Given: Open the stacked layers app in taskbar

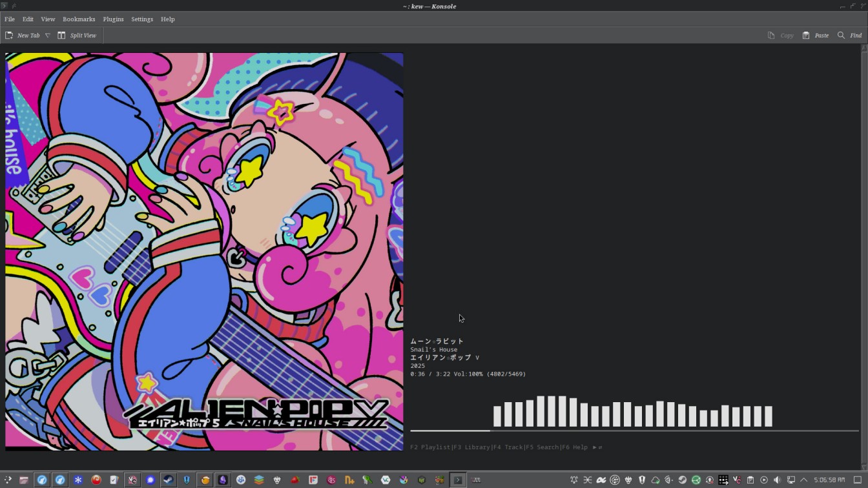Looking at the screenshot, I should coord(259,480).
